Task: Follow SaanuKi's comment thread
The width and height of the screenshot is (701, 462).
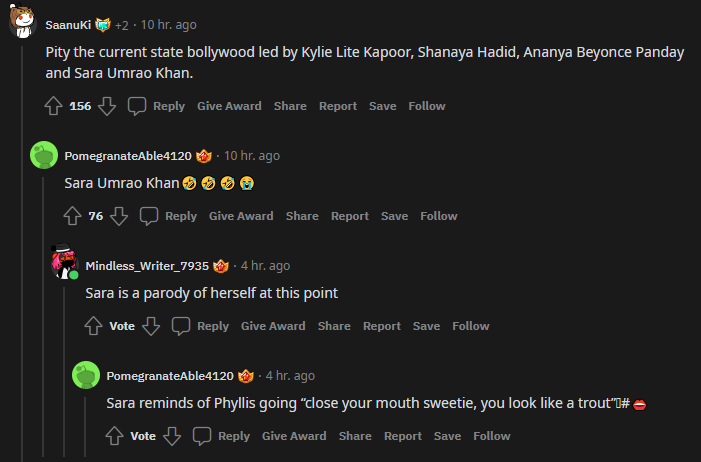Action: point(427,106)
